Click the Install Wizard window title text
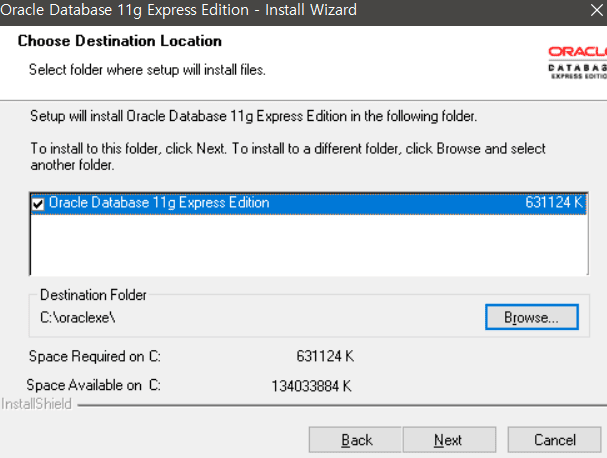Screen dimensions: 607x458 pos(178,10)
